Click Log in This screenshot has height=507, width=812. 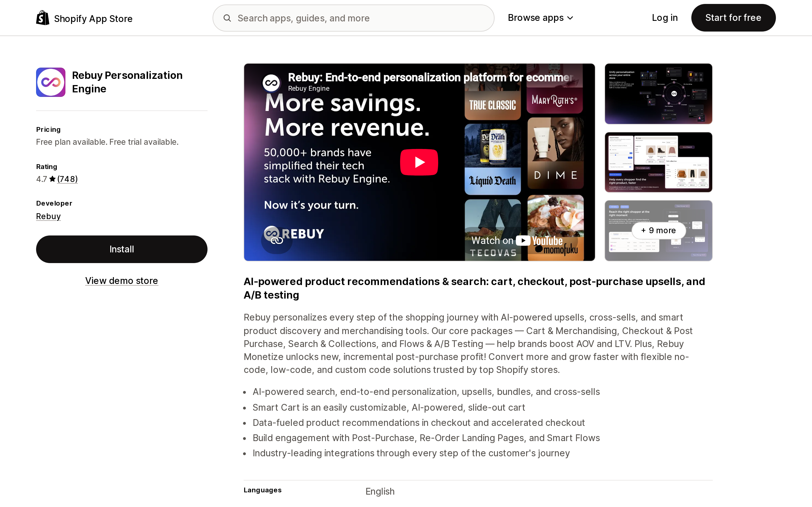[664, 18]
